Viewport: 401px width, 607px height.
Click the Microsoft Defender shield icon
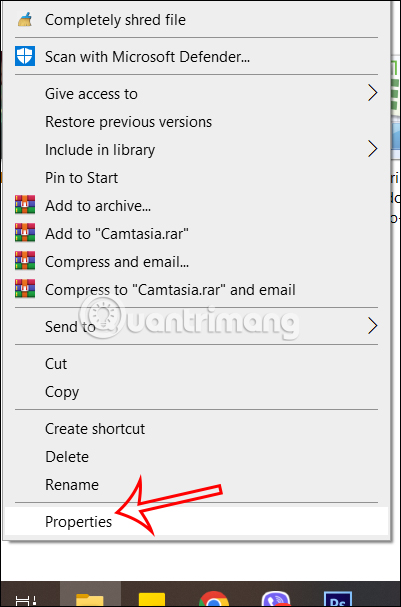(25, 56)
